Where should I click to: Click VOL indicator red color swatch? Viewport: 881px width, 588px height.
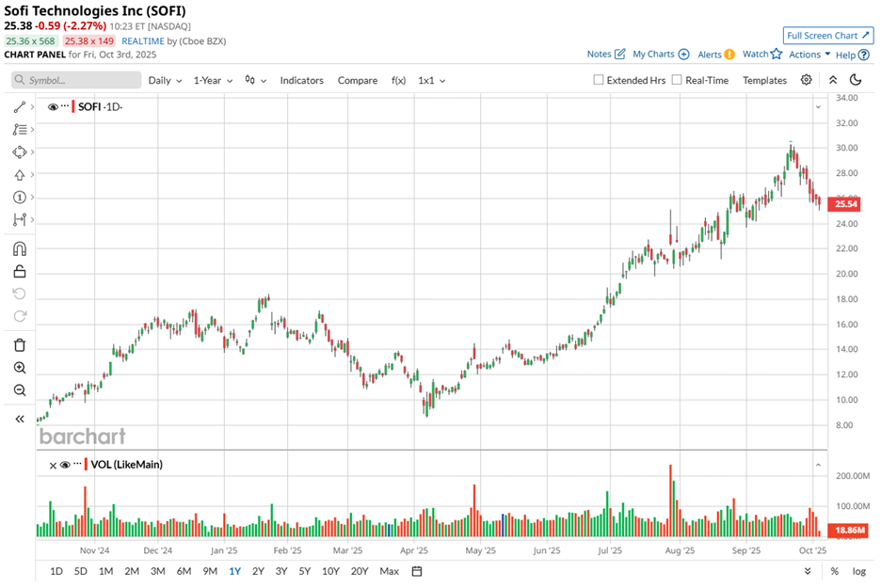pyautogui.click(x=86, y=465)
